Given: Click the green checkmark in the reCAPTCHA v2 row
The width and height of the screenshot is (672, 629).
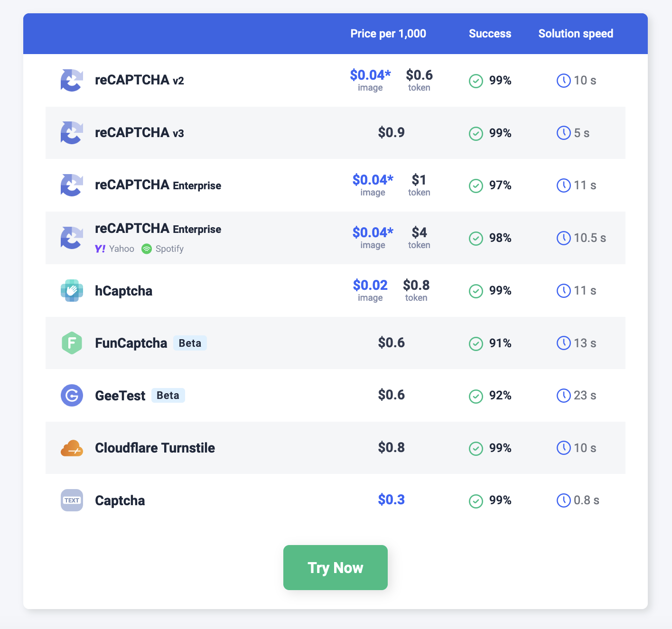Looking at the screenshot, I should pos(476,81).
